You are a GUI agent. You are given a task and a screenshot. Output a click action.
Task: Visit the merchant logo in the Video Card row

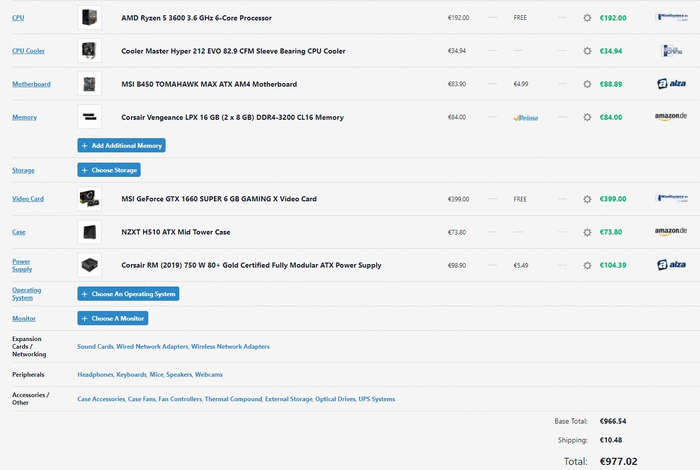671,198
